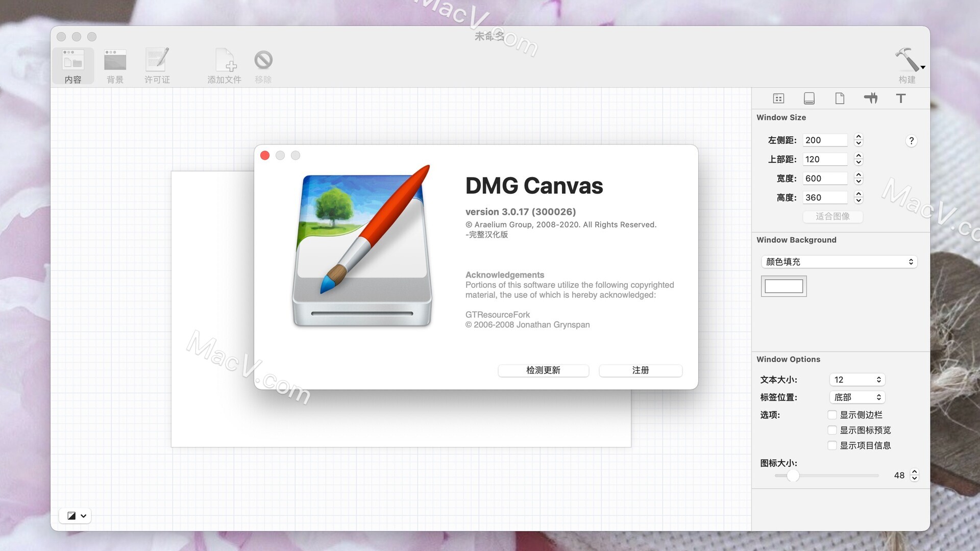Click the DMG Canvas app icon image
980x551 pixels.
click(x=362, y=246)
